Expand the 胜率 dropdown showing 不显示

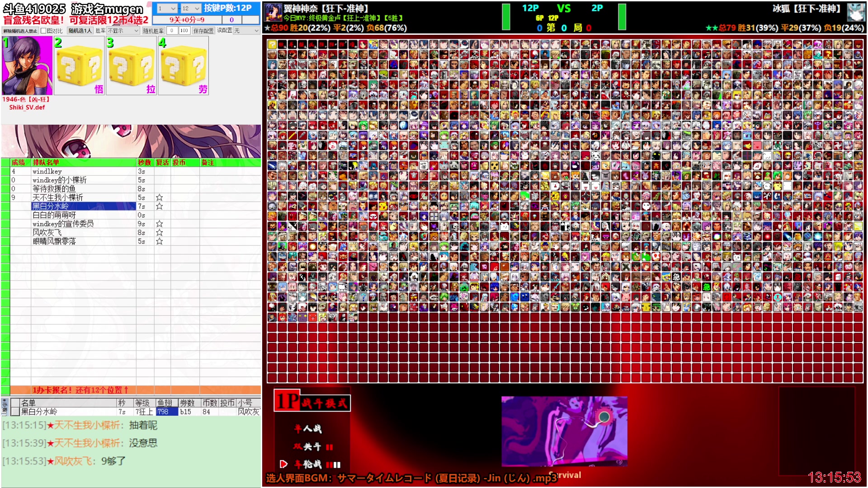[123, 31]
